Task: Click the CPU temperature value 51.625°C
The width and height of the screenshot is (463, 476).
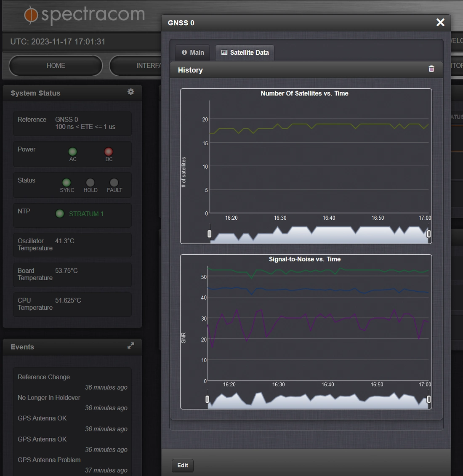Action: click(x=68, y=300)
